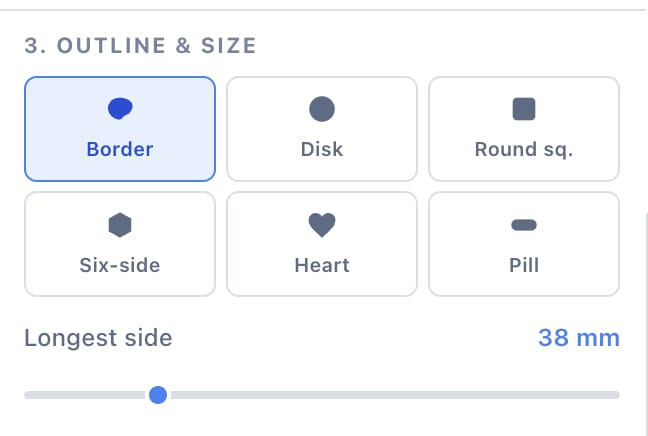Choose the Pill capsule icon
Screen dimensions: 648x436
524,225
